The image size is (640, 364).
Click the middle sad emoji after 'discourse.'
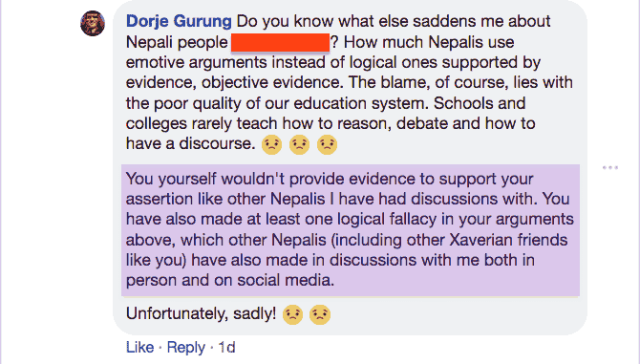pyautogui.click(x=300, y=144)
